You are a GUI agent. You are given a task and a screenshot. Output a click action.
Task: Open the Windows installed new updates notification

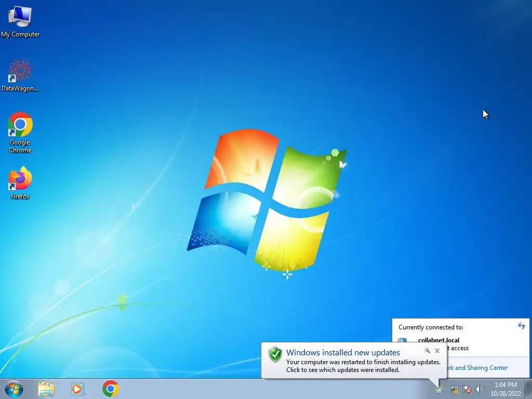click(x=354, y=361)
